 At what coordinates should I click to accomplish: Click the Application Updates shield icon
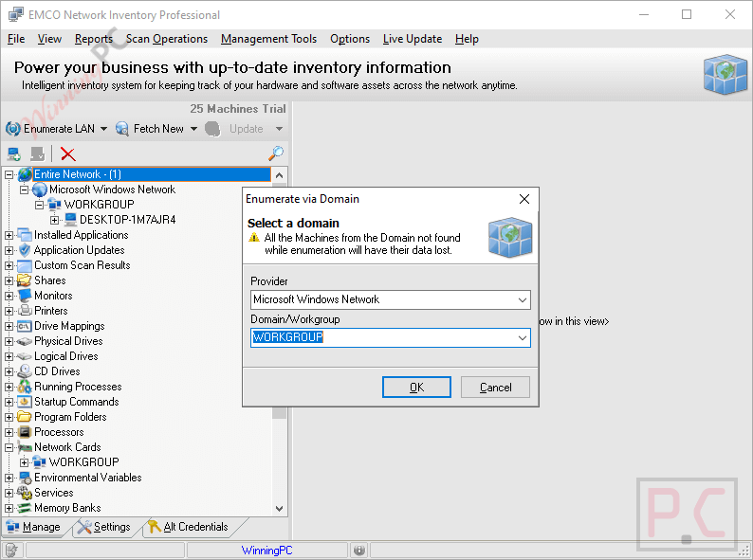click(x=25, y=250)
